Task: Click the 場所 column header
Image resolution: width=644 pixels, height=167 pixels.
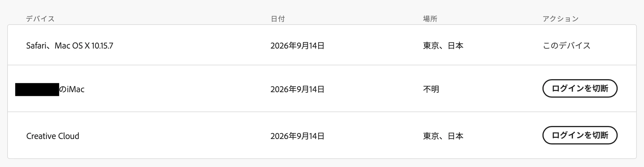Action: coord(430,19)
